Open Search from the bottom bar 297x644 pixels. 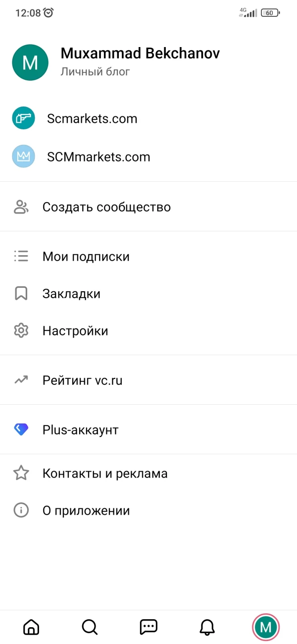90,627
